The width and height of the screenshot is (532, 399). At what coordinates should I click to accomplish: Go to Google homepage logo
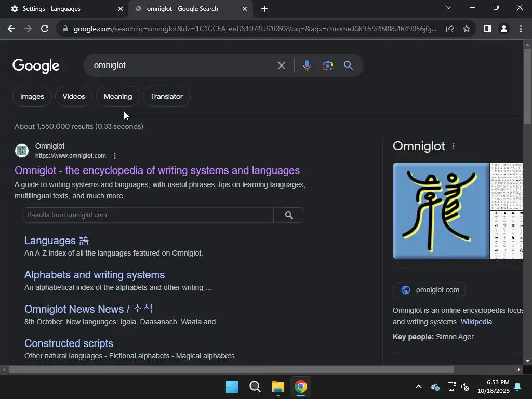click(x=36, y=66)
